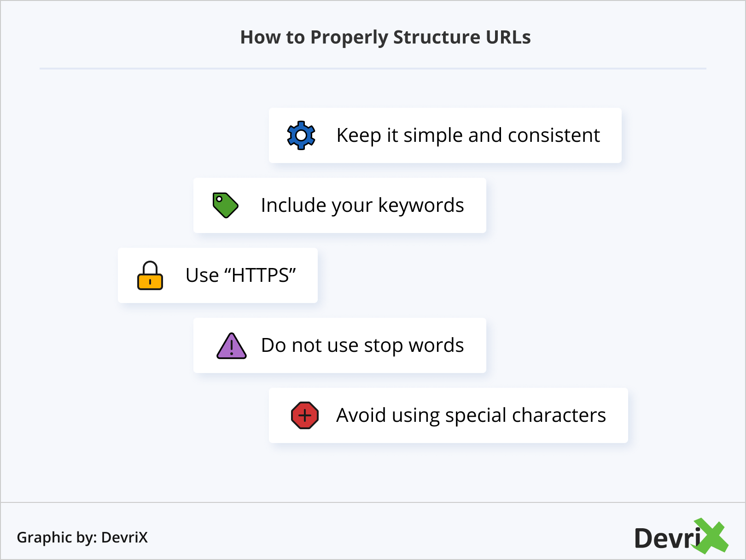Image resolution: width=746 pixels, height=560 pixels.
Task: Click the word "How" in the heading
Action: 261,37
